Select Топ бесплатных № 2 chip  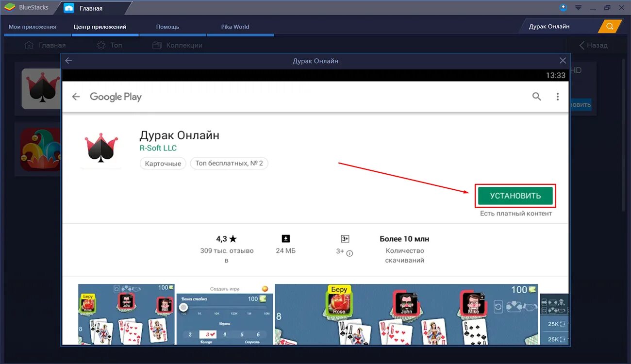click(229, 164)
